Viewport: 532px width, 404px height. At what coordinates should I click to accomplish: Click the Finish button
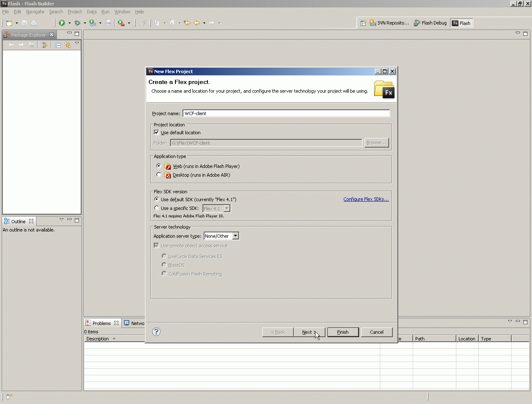[x=343, y=332]
